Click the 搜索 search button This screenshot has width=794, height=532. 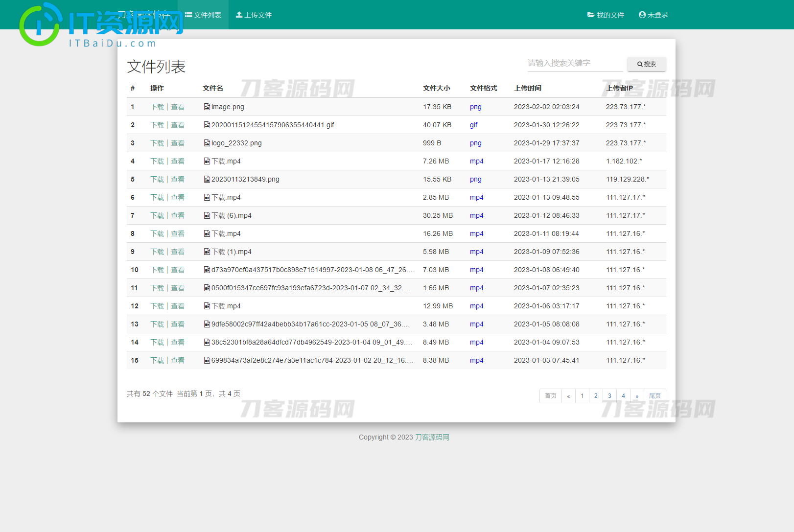646,64
